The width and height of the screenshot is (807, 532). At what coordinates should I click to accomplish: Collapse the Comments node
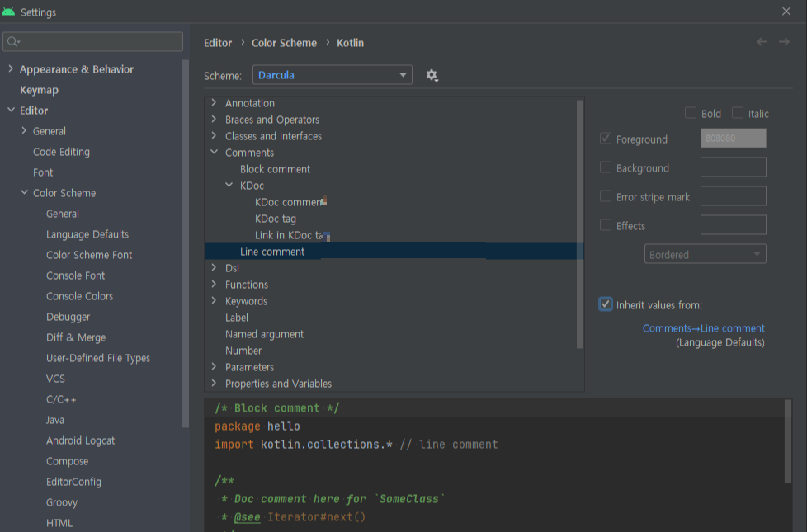point(214,153)
